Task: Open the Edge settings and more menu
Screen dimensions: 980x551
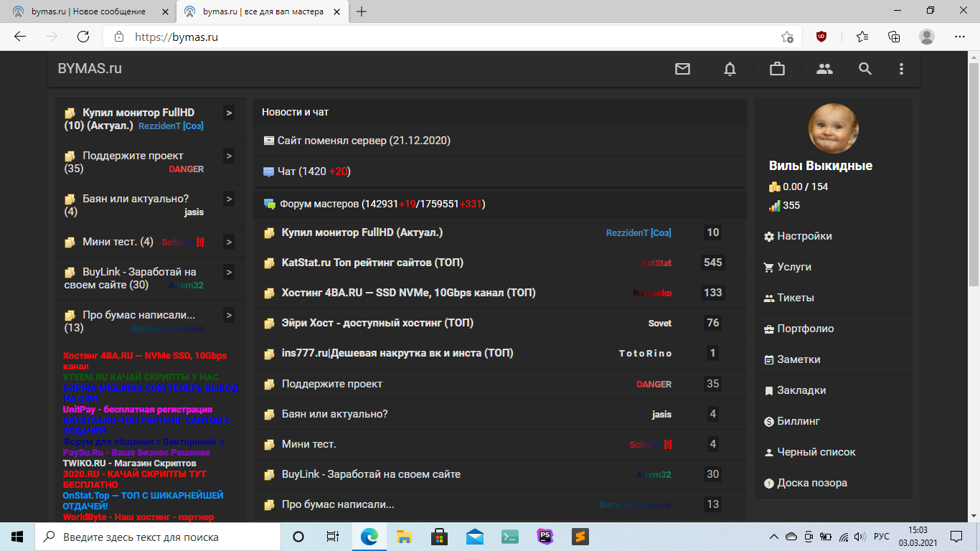Action: point(960,37)
